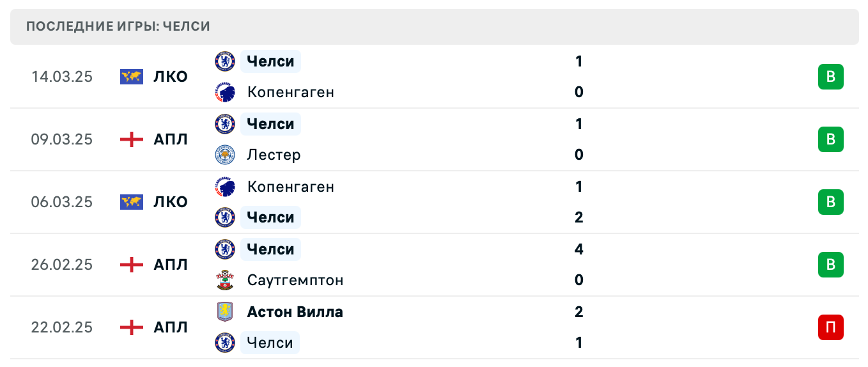This screenshot has width=868, height=367.
Task: Click the Southampton club crest icon
Action: (225, 280)
